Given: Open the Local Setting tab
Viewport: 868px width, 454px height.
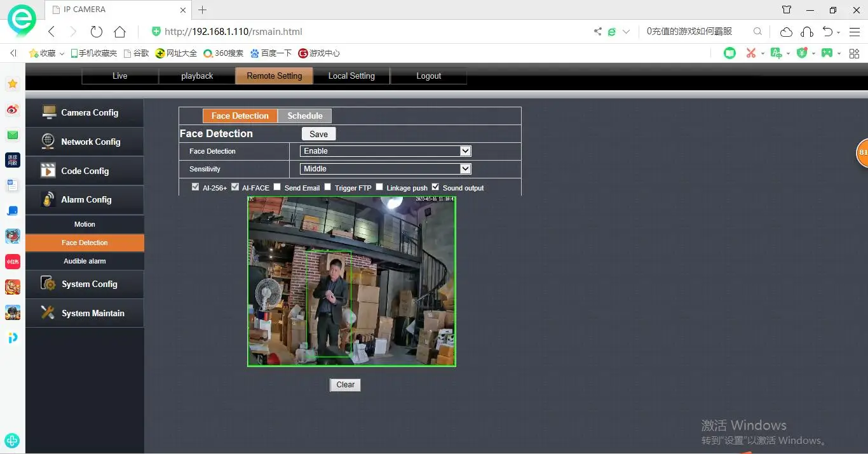Looking at the screenshot, I should (351, 76).
